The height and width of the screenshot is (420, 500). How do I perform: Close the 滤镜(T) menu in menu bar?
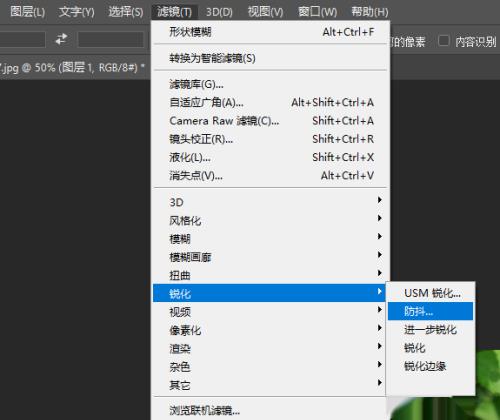click(x=174, y=12)
